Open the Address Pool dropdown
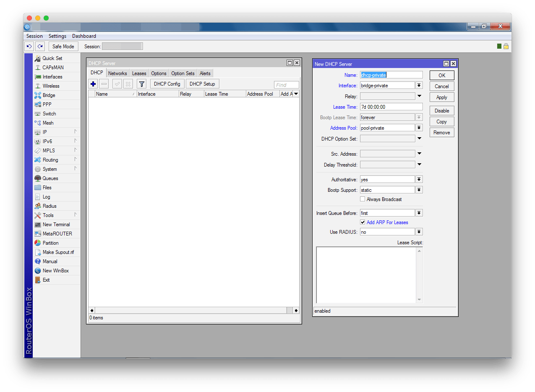 click(x=419, y=128)
